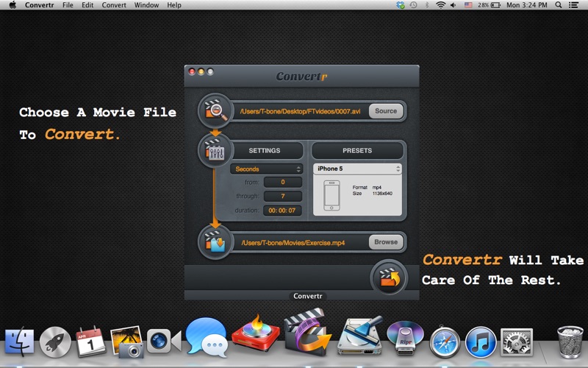
Task: Click the Wi-Fi status icon
Action: 440,5
